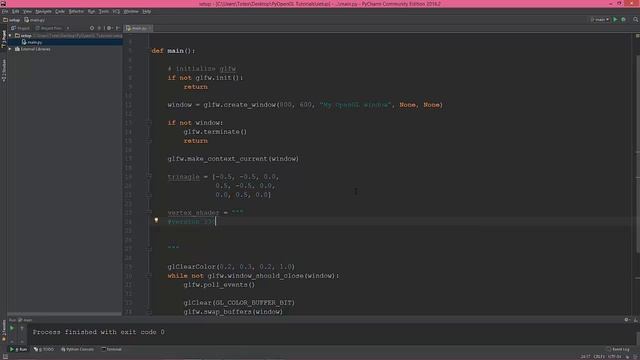Click the PyCharm application icon in title bar
This screenshot has width=640, height=360.
point(3,3)
